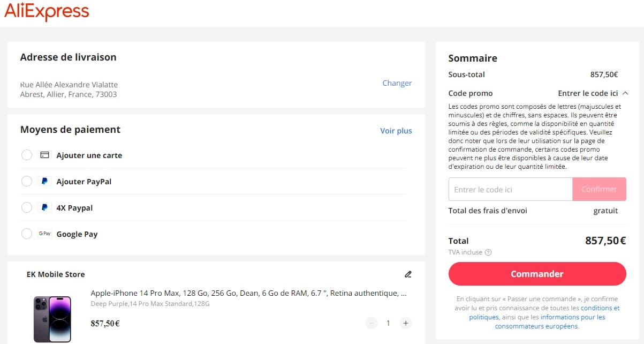Open the iPhone 14 Pro Max product thumbnail
This screenshot has height=344, width=644.
click(x=52, y=319)
